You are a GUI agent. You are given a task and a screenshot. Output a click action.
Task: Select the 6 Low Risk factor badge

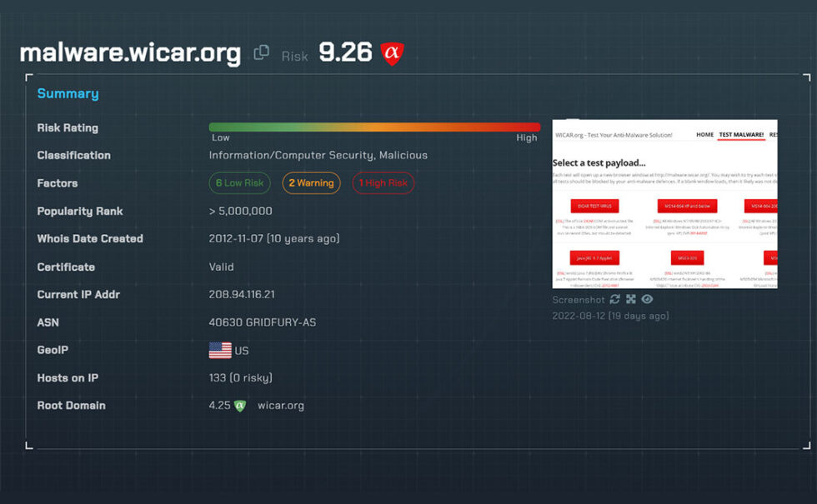pyautogui.click(x=239, y=183)
